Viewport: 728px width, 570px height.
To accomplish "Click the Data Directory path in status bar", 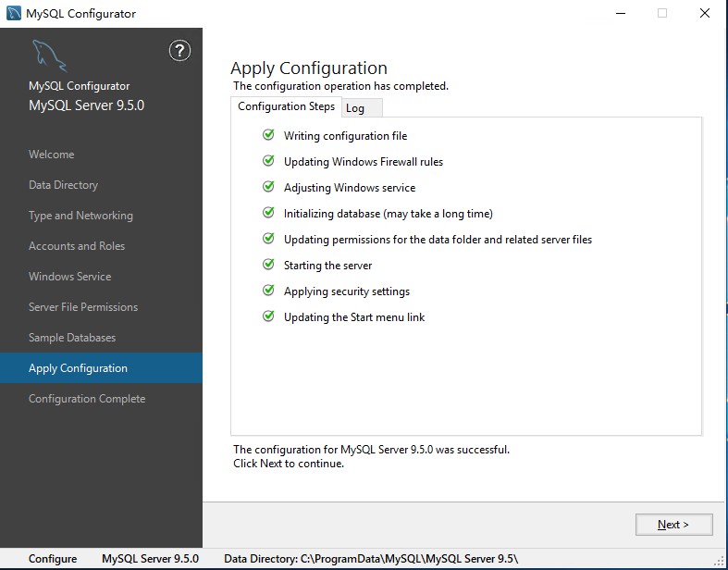I will [x=371, y=559].
